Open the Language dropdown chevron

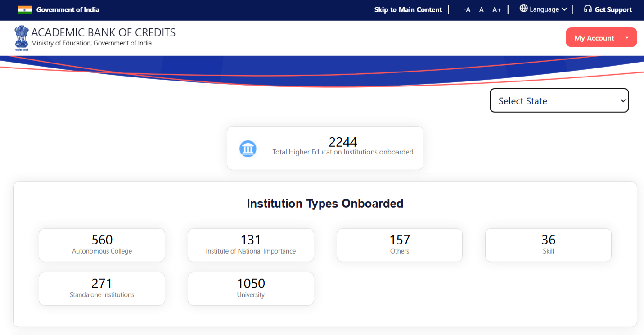[564, 9]
